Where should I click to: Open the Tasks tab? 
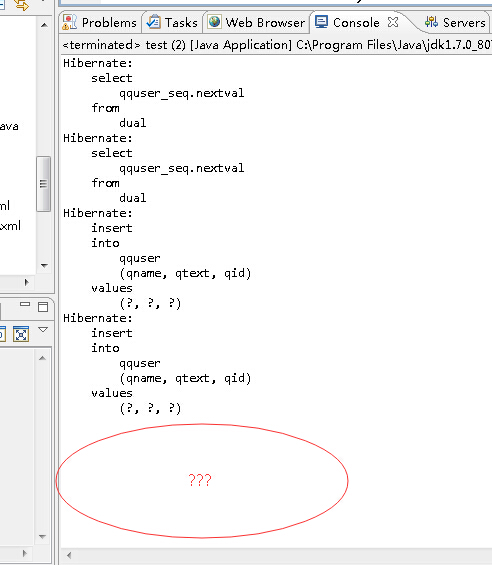pyautogui.click(x=173, y=22)
